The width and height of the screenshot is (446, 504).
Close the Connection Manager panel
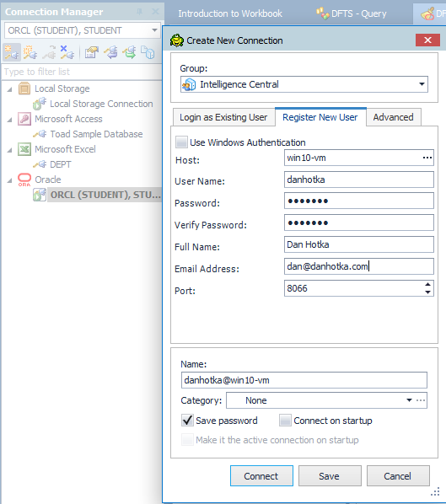(155, 12)
